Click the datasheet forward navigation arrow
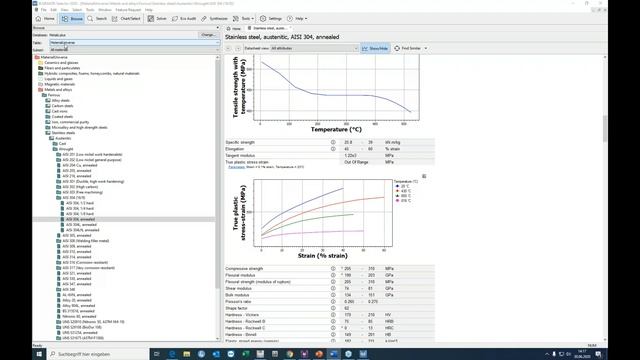 (238, 48)
